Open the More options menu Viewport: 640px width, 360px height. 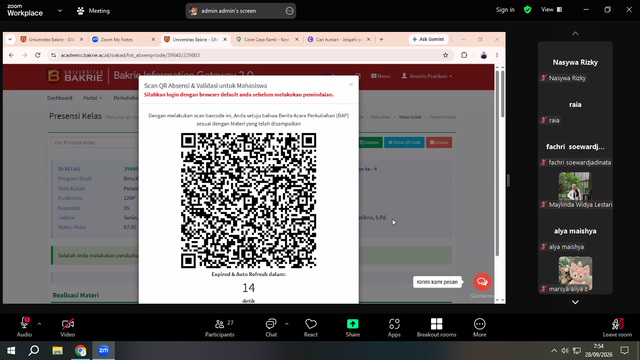click(x=480, y=328)
